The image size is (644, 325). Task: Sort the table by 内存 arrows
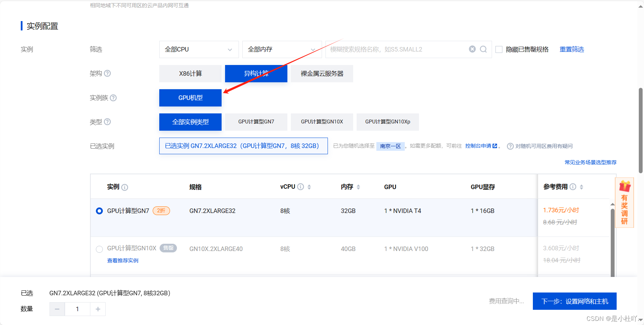point(358,187)
